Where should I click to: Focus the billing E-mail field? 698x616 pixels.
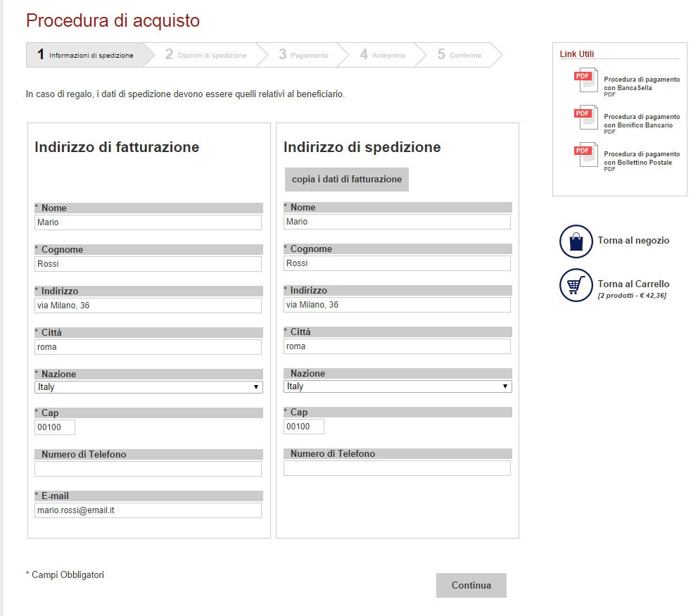148,510
